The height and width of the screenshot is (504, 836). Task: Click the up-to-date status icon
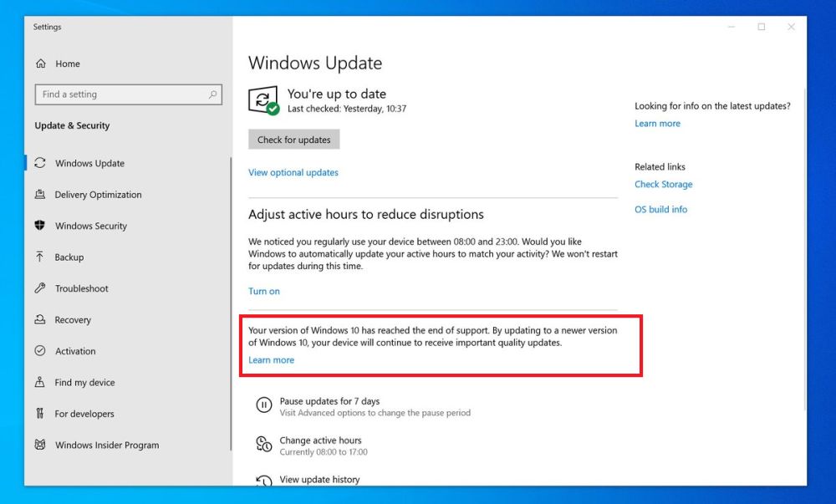coord(263,100)
